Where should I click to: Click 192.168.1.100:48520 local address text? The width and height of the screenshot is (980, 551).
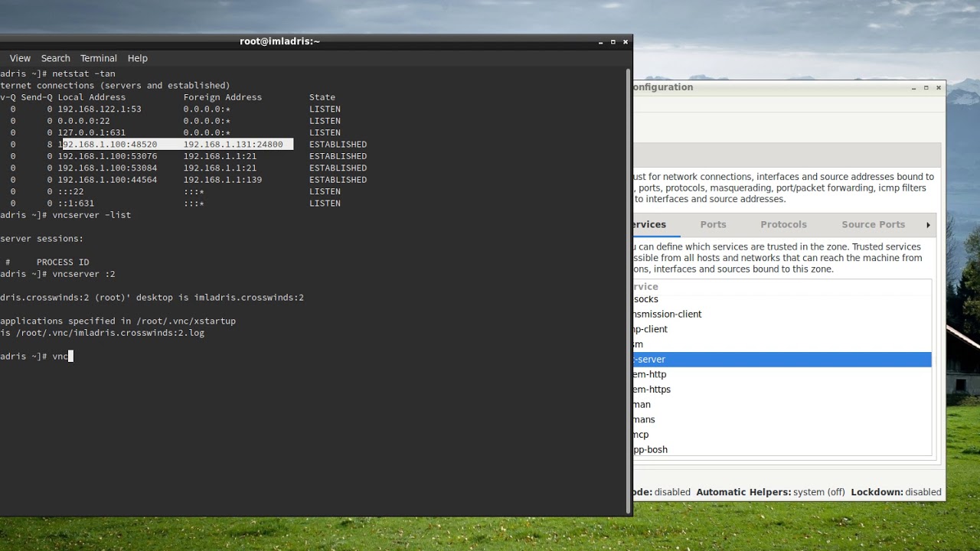coord(108,145)
